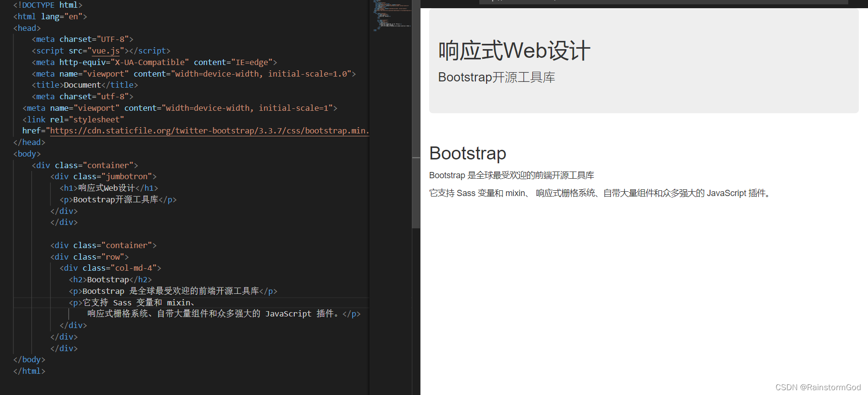Click the closing </html> tag line
The height and width of the screenshot is (395, 868).
pyautogui.click(x=29, y=371)
